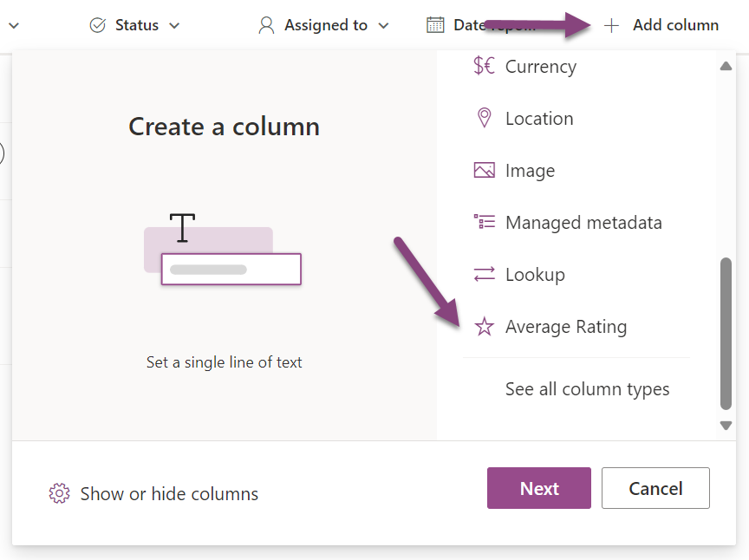
Task: Open See all column types
Action: [587, 388]
